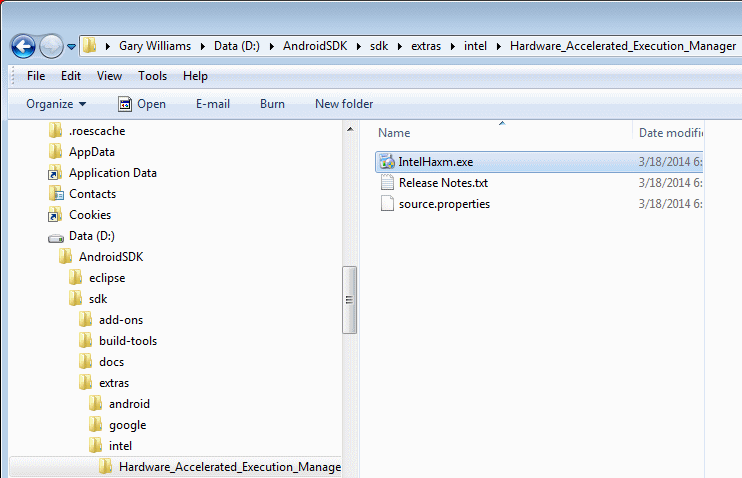This screenshot has height=478, width=742.
Task: Select Hardware_Accelerated_Execution_Manager in address path
Action: 623,46
